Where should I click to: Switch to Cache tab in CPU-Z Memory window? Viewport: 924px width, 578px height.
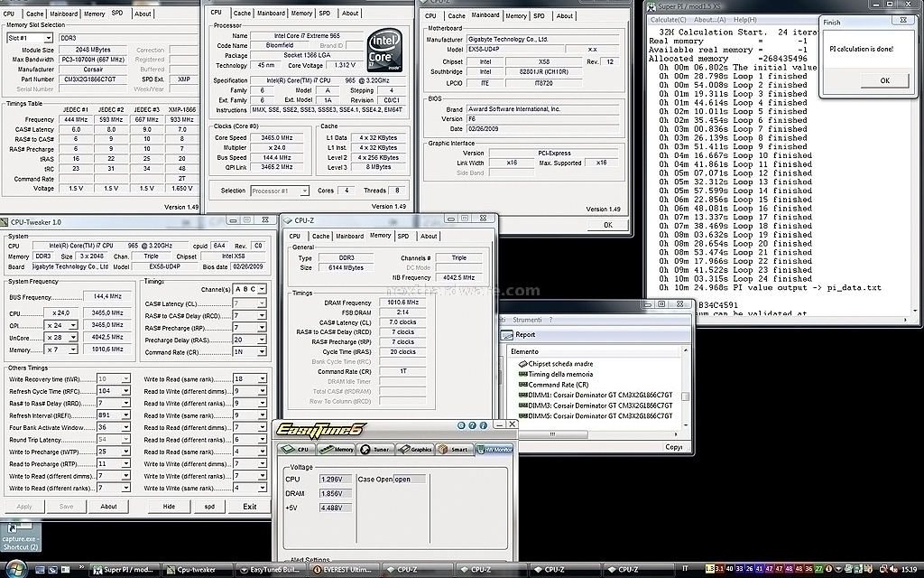[x=320, y=236]
